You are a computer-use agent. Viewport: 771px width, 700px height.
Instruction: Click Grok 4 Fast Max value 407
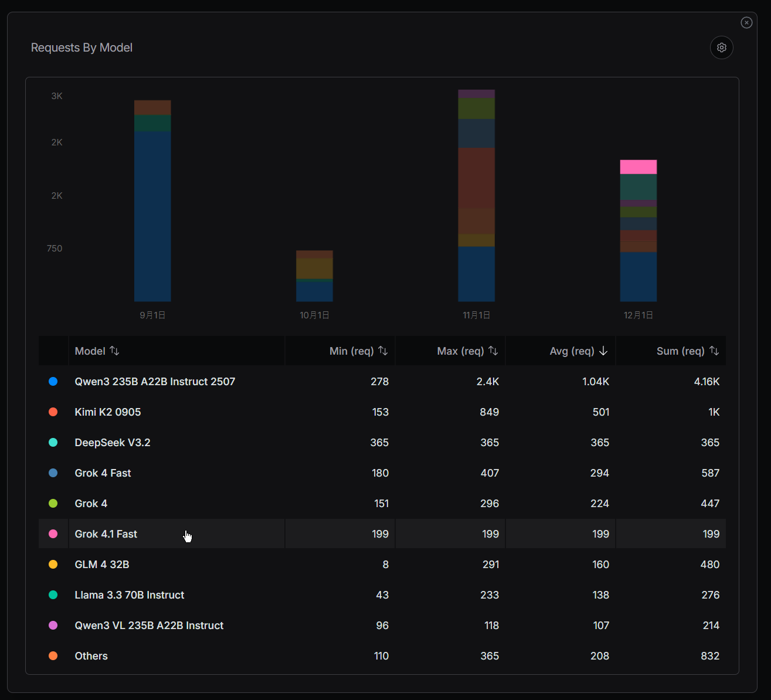pos(490,473)
